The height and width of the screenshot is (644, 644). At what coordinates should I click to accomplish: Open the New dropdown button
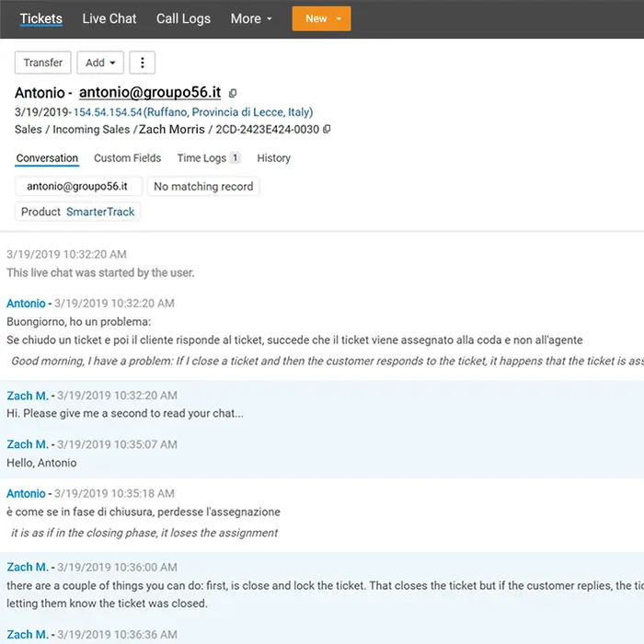pyautogui.click(x=321, y=18)
